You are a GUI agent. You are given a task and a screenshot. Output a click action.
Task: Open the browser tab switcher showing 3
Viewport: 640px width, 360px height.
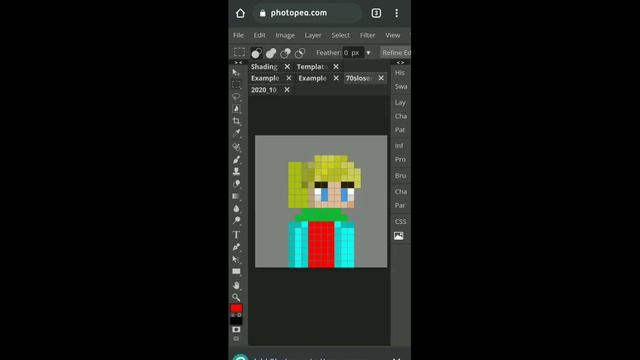pos(376,13)
